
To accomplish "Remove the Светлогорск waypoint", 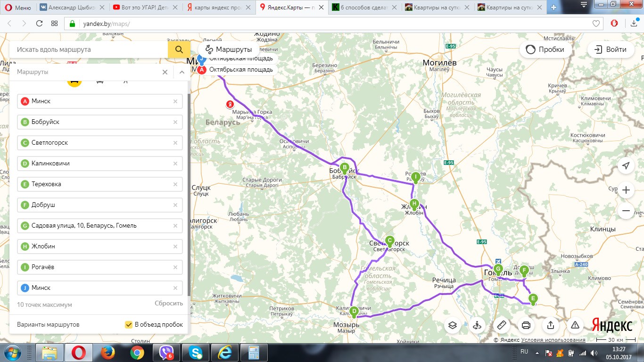I will [x=175, y=143].
